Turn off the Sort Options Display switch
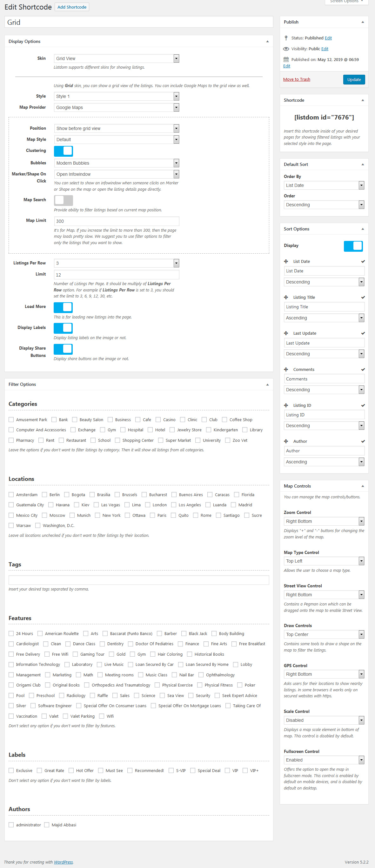The height and width of the screenshot is (868, 375). (353, 246)
